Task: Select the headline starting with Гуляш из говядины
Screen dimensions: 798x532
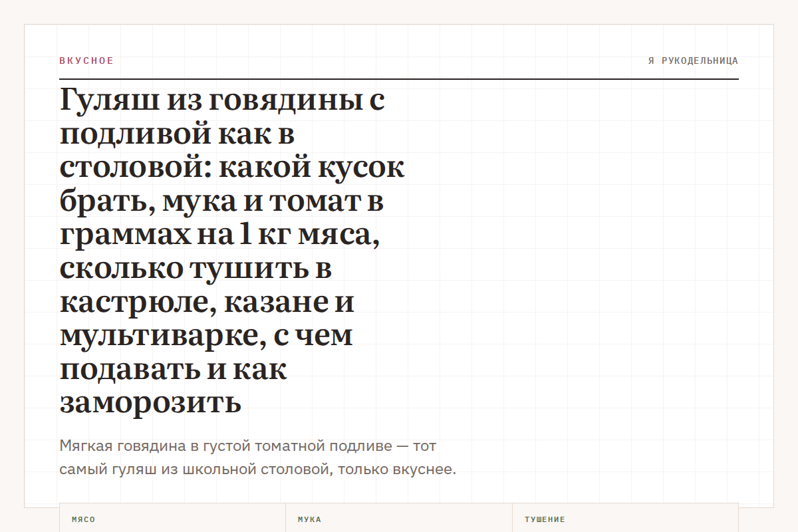Action: pyautogui.click(x=232, y=251)
